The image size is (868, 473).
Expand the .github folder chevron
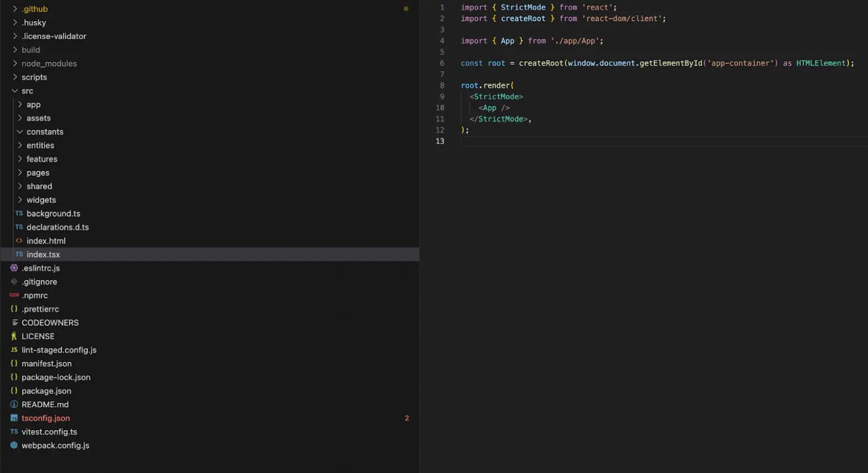(x=15, y=9)
